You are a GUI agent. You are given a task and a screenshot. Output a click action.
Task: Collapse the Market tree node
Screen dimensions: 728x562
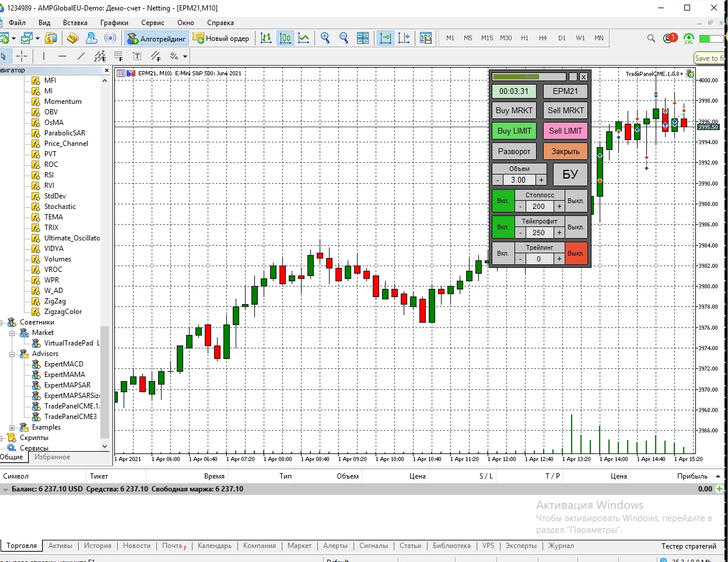pyautogui.click(x=12, y=333)
